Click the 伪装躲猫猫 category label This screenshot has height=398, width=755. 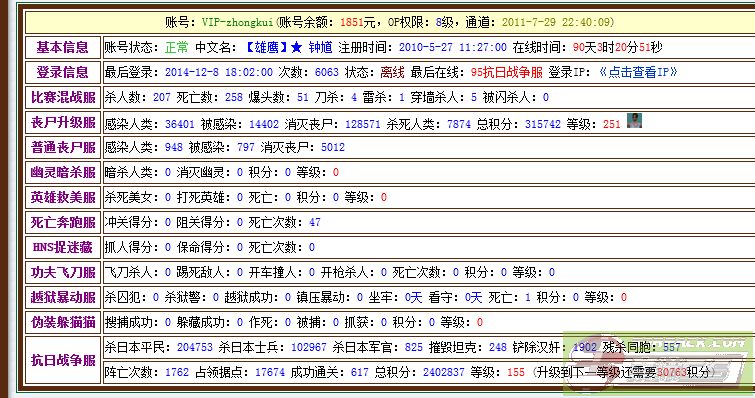(x=63, y=322)
